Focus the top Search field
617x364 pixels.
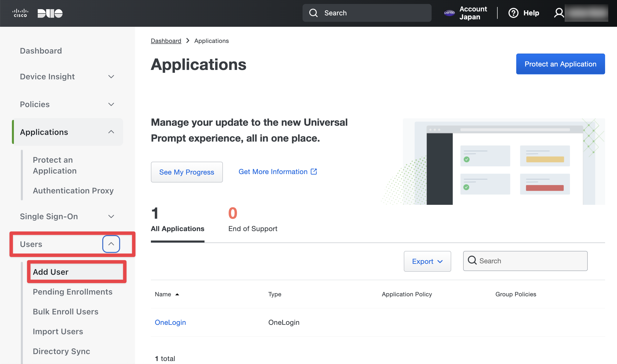[367, 13]
